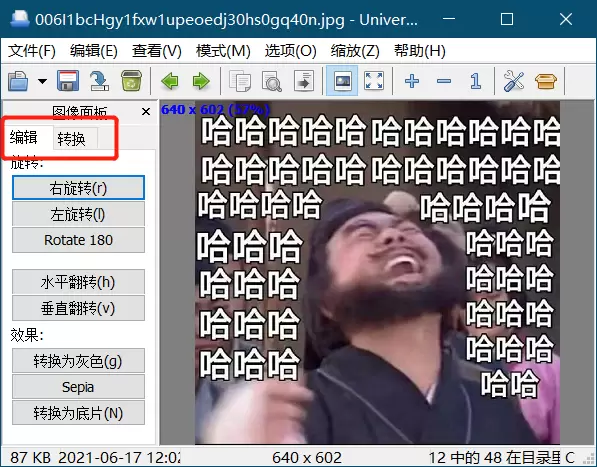Click the save floppy disk icon
Screen dimensions: 597x467
click(68, 81)
